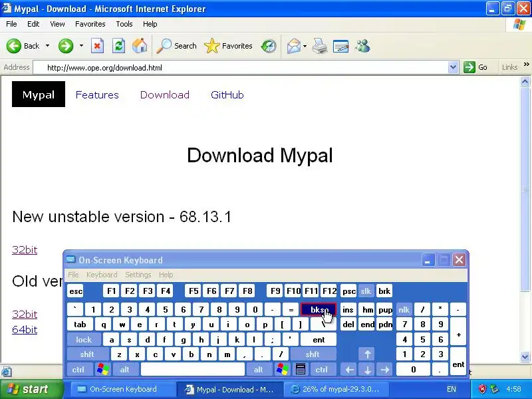
Task: Click the left arrow key on keyboard
Action: [x=350, y=369]
